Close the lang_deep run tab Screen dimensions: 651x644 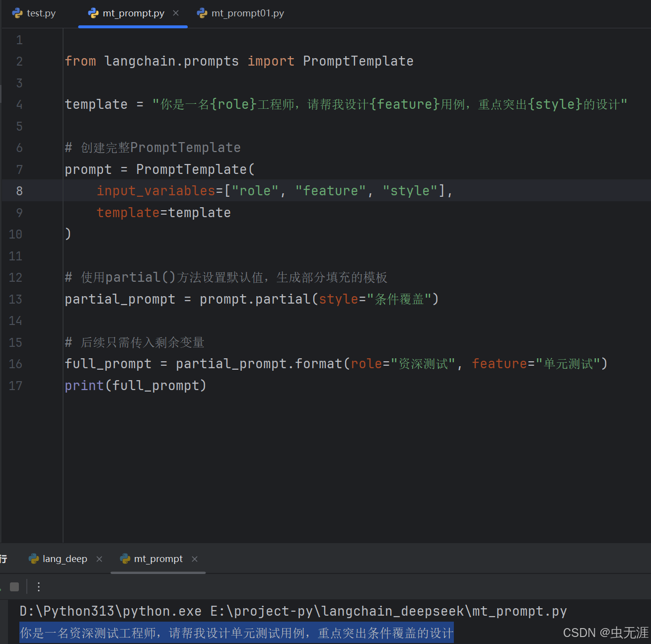(x=99, y=559)
